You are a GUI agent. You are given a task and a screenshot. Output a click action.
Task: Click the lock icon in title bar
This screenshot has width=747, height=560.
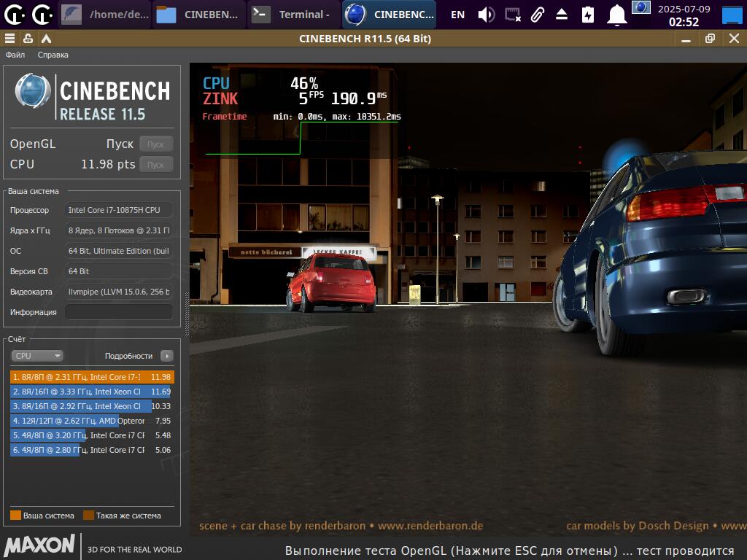coord(28,39)
